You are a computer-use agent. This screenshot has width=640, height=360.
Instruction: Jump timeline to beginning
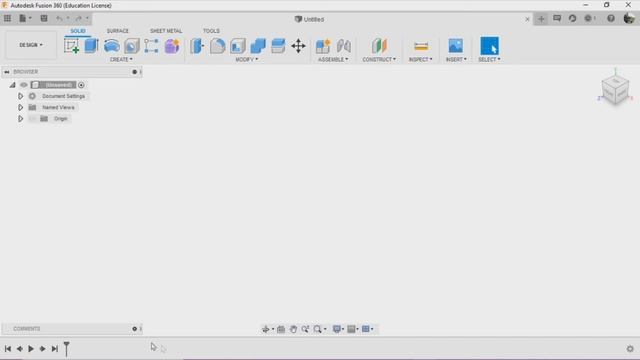click(x=8, y=349)
